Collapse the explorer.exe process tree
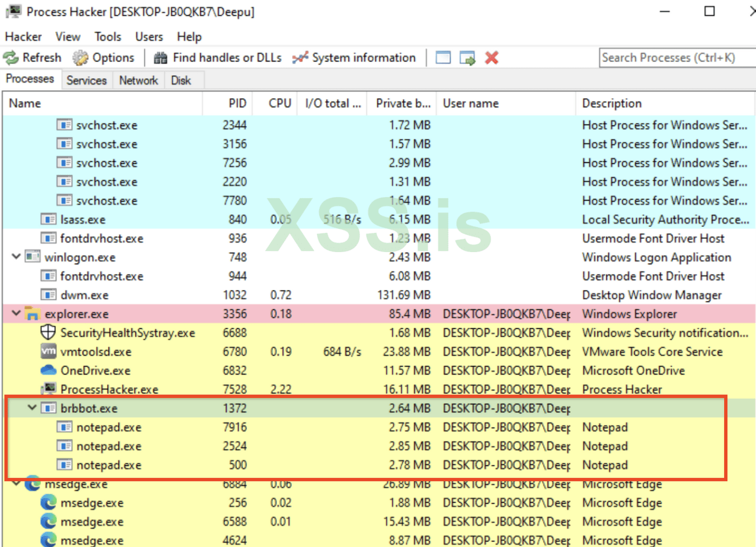The width and height of the screenshot is (756, 547). pyautogui.click(x=16, y=313)
